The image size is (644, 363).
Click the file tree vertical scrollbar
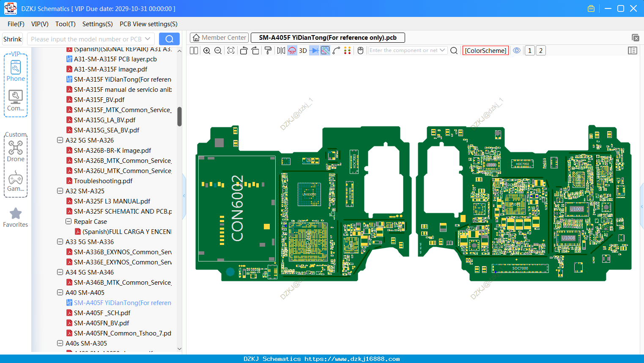[x=179, y=116]
